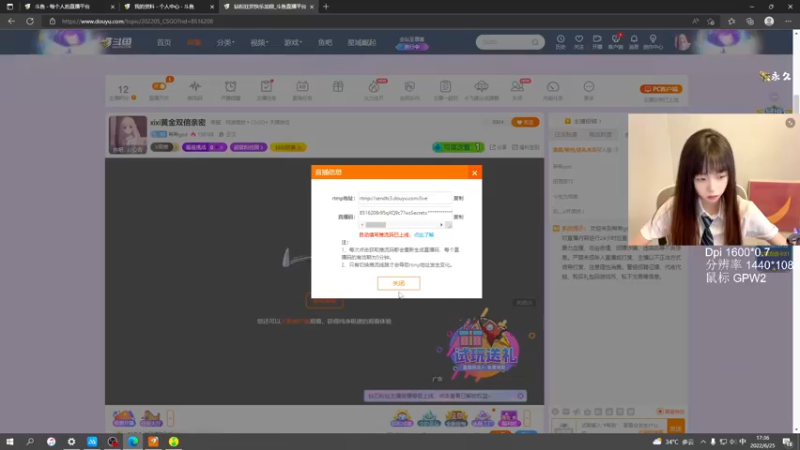Click the stream key scrollbar right arrow

(x=441, y=225)
